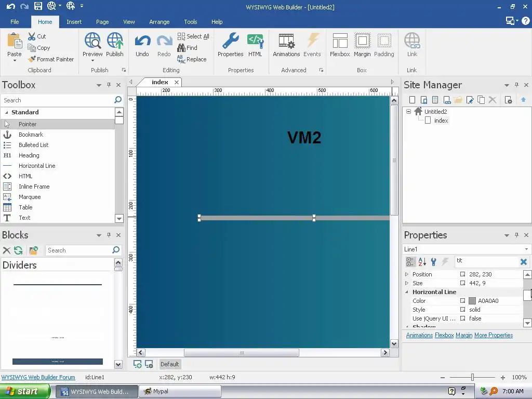The width and height of the screenshot is (532, 399).
Task: Edit the page using Site Manager pencil icon
Action: pos(470,100)
